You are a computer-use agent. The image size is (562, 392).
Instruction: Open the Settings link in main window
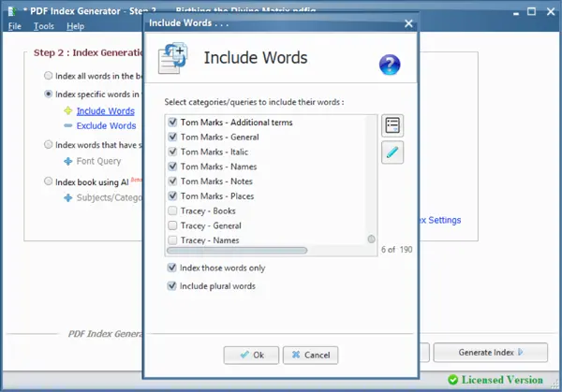point(440,220)
